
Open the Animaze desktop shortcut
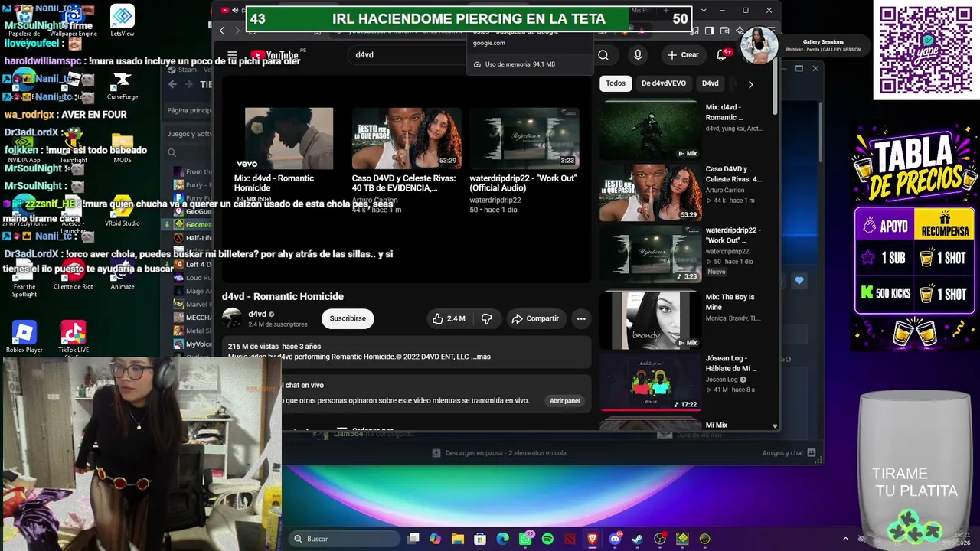[122, 275]
